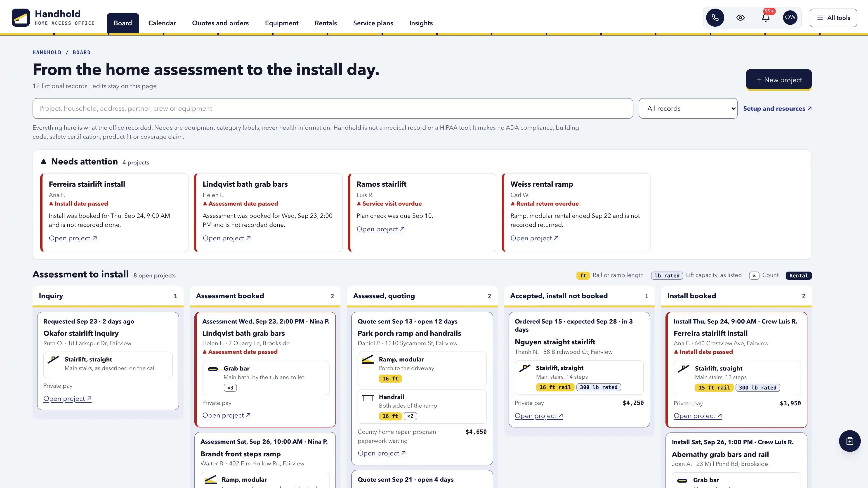Screen dimensions: 868x488
Task: Click the '300 lb rated' tag on Nguyen card
Action: [598, 387]
